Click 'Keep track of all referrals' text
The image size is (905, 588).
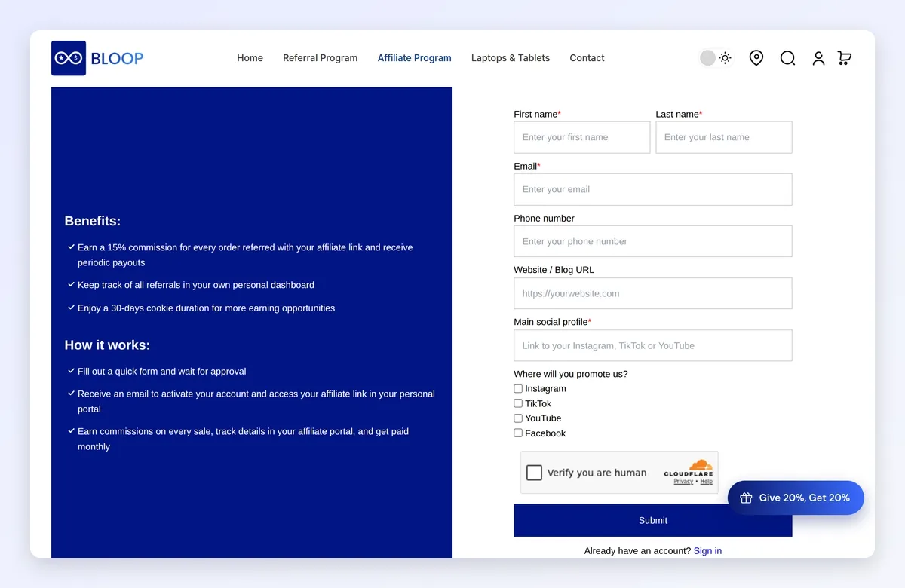click(x=196, y=285)
